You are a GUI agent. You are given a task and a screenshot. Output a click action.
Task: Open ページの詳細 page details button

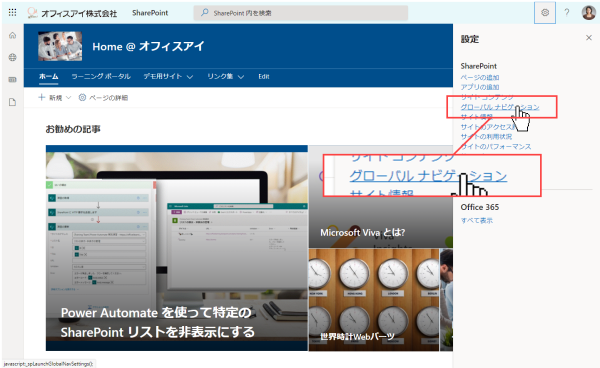pos(103,98)
